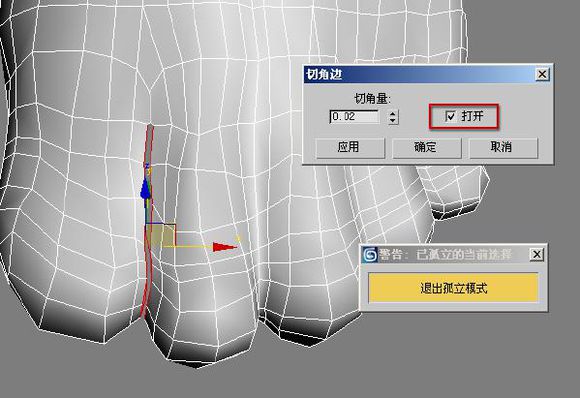
Task: Close the isolation warning window
Action: (x=536, y=254)
